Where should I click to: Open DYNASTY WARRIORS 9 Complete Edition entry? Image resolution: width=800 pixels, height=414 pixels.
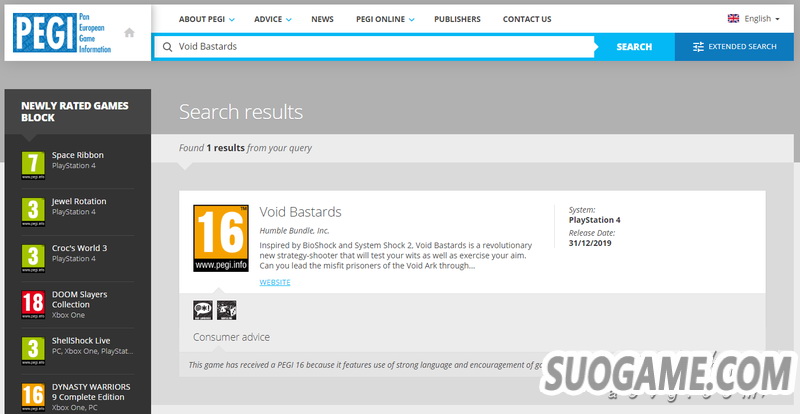pyautogui.click(x=91, y=392)
